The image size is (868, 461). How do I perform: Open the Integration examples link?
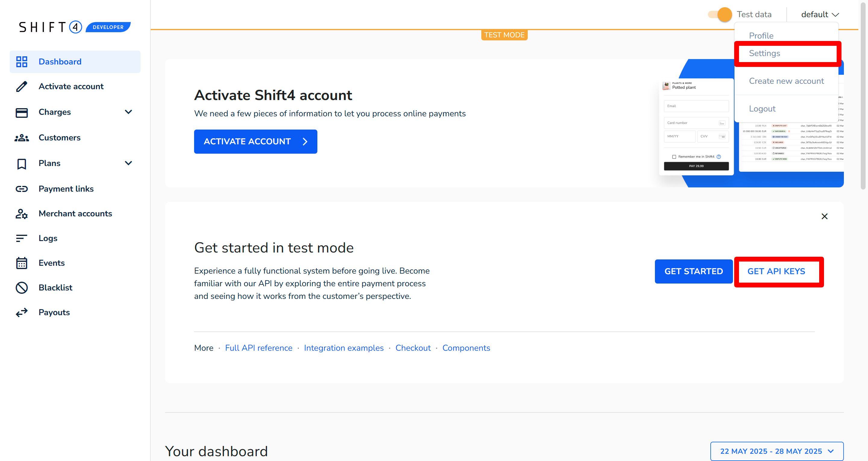[344, 348]
